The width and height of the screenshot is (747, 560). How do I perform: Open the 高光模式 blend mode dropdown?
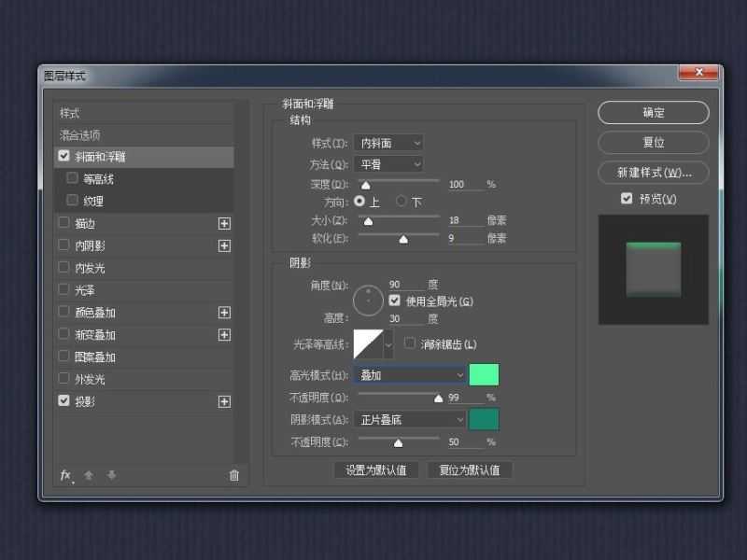point(411,374)
